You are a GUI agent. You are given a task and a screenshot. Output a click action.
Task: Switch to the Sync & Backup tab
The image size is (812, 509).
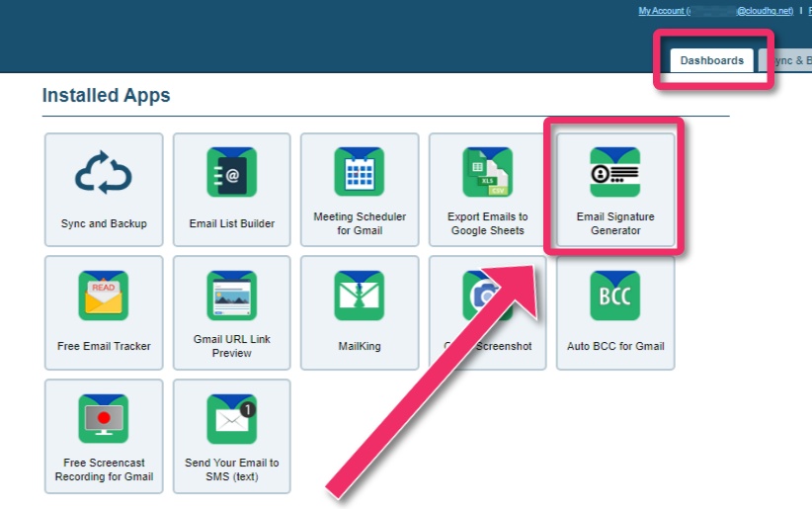[785, 60]
